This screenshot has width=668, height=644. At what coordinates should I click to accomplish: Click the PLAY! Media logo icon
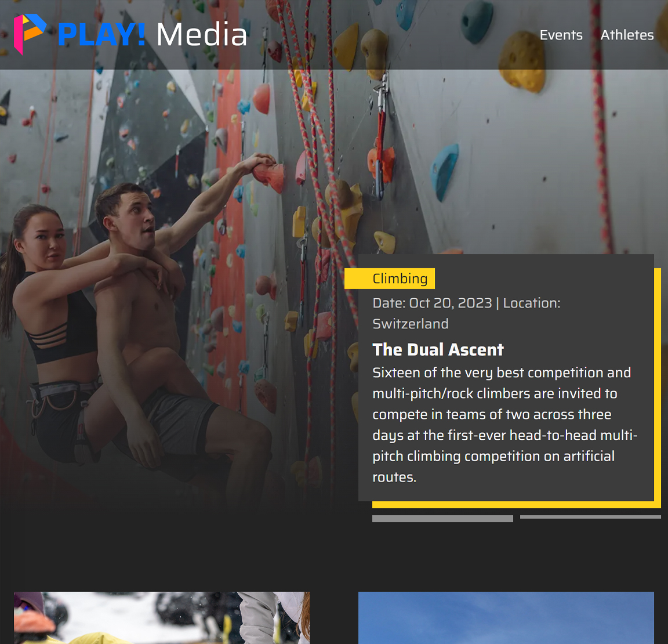click(30, 34)
